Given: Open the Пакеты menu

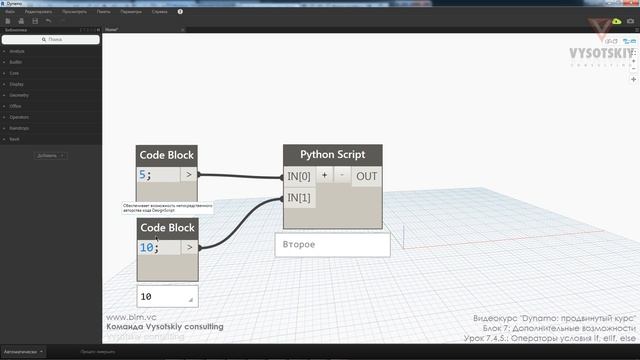Looking at the screenshot, I should [x=104, y=12].
